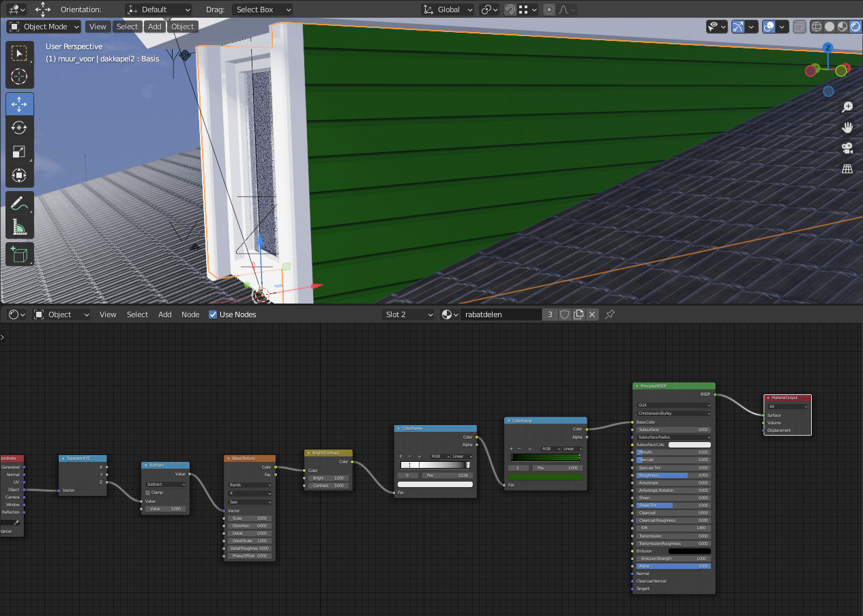Toggle viewport gizmos visibility

tap(737, 27)
